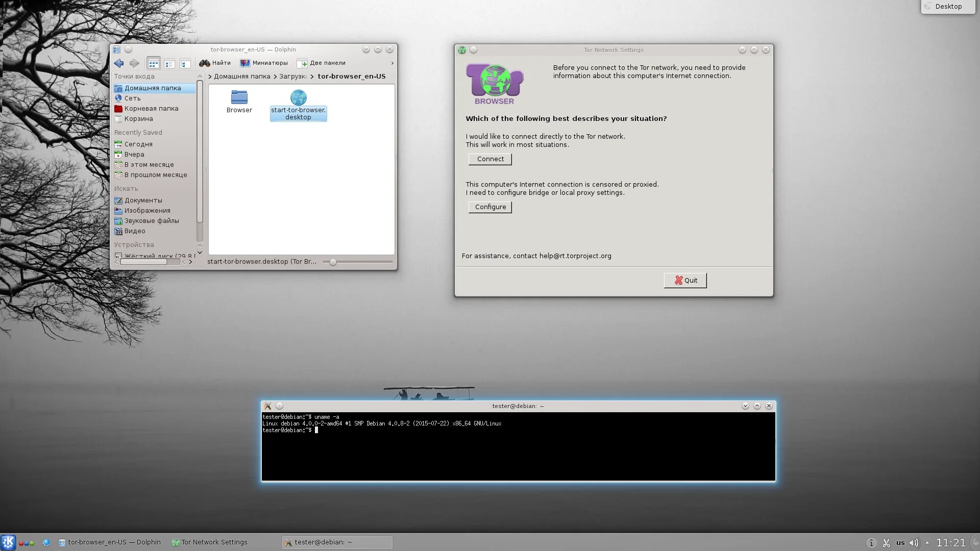This screenshot has width=980, height=551.
Task: Open the Browser folder
Action: click(239, 98)
